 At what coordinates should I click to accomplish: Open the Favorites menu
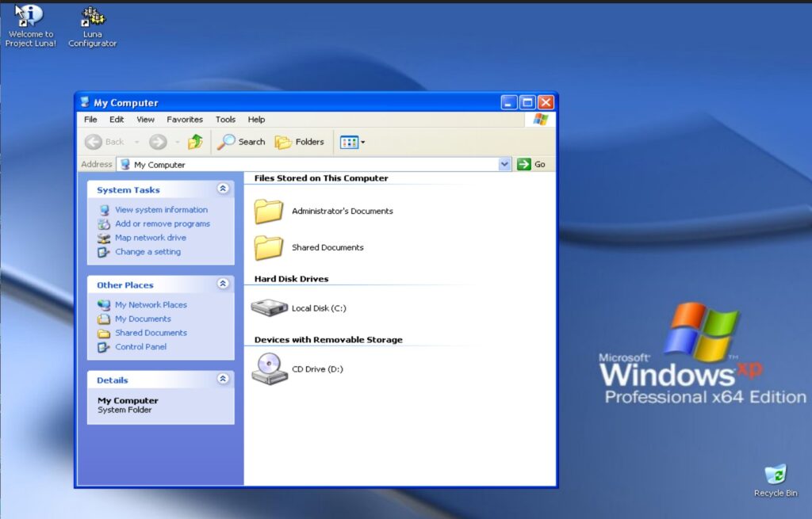185,120
